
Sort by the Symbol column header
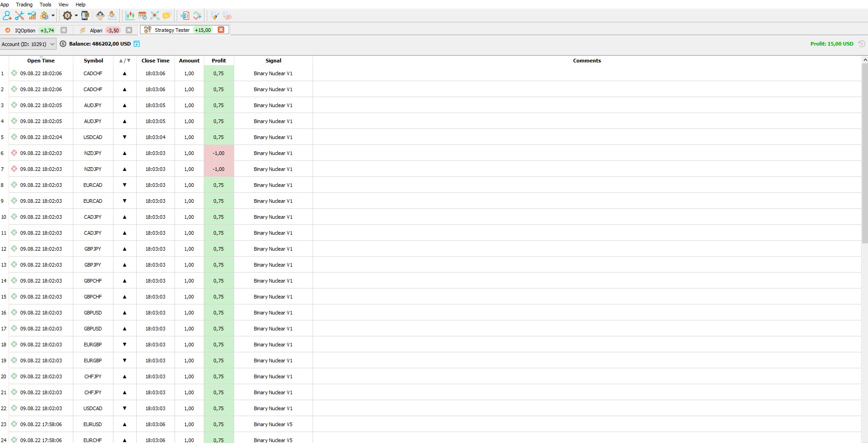(x=93, y=61)
